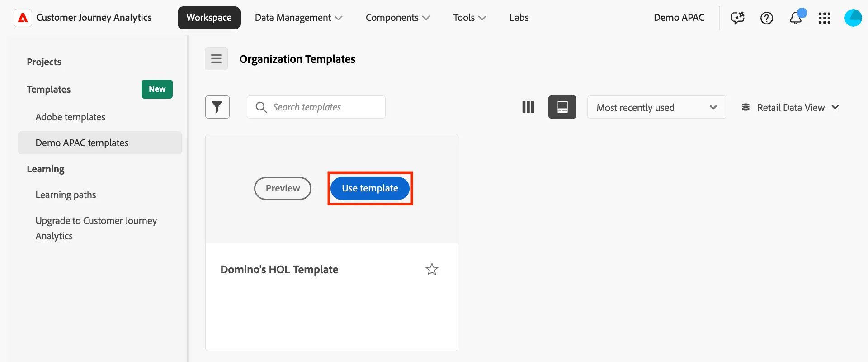Switch to list column view icon
This screenshot has width=868, height=362.
pos(528,107)
